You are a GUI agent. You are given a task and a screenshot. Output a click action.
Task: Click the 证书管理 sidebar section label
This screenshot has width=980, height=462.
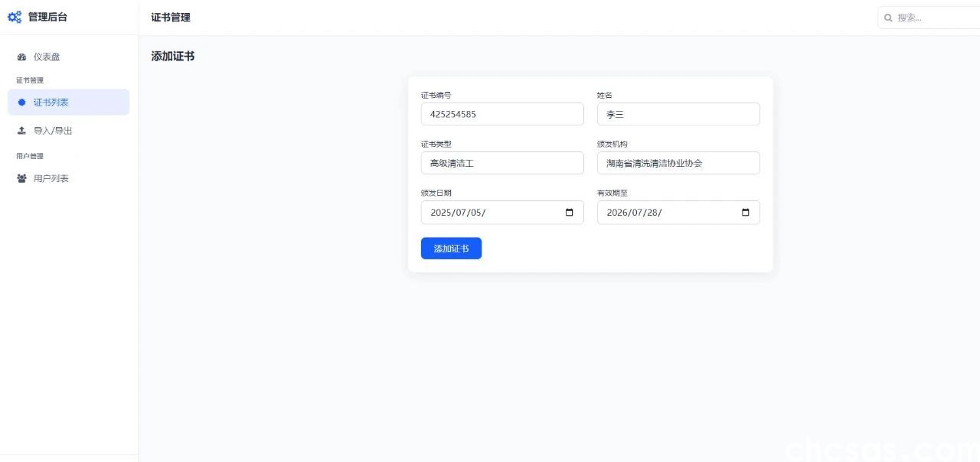coord(30,80)
